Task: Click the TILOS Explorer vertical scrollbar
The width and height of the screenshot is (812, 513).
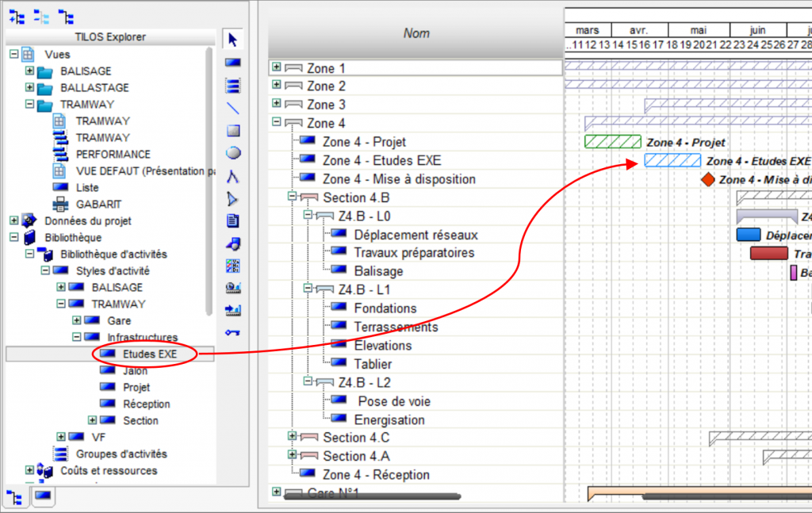Action: tap(209, 182)
